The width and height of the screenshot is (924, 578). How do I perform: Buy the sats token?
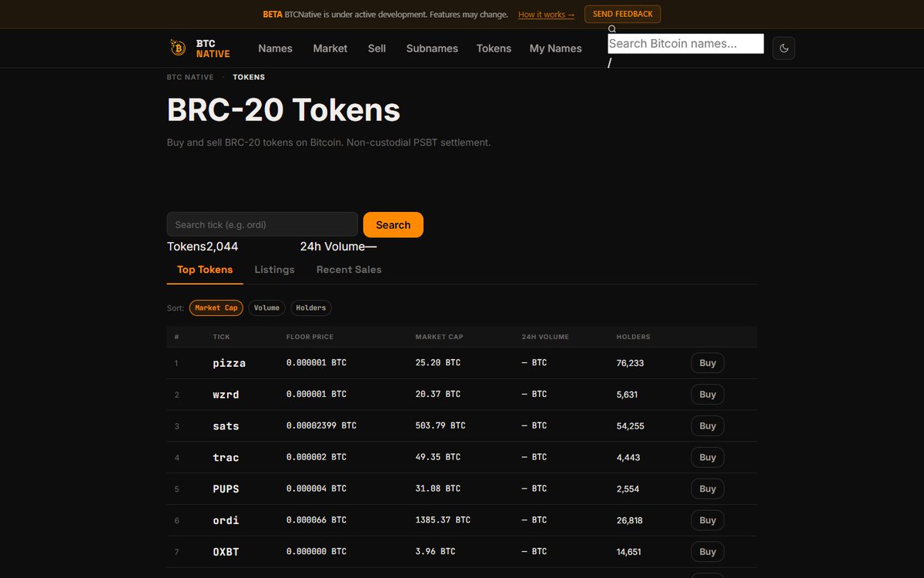(x=708, y=426)
